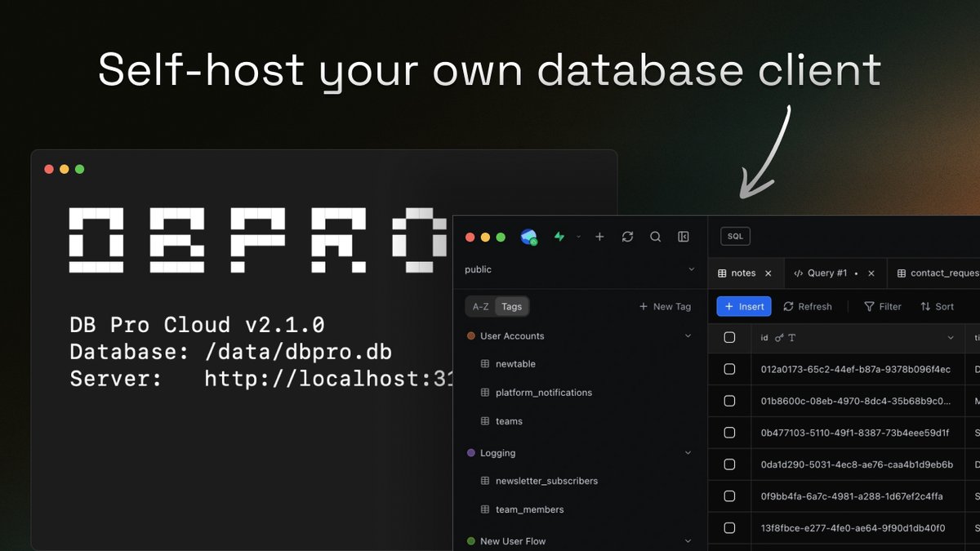Click the grid icon on the notes tab

click(x=722, y=273)
